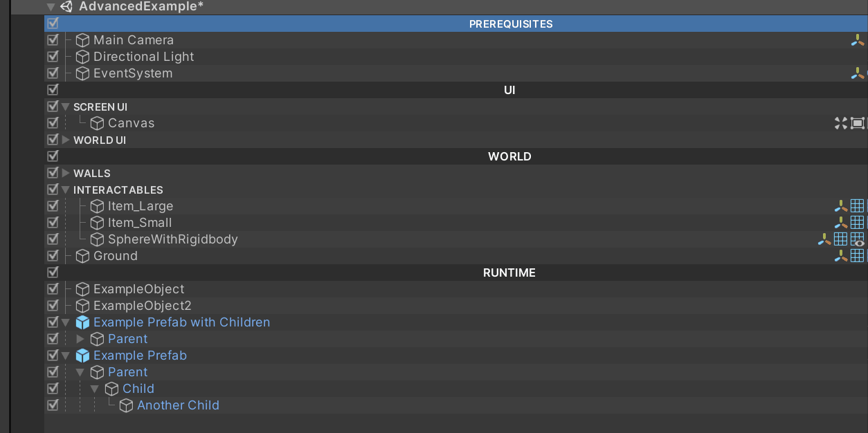Select the Another Child object
Image resolution: width=868 pixels, height=433 pixels.
click(x=178, y=405)
